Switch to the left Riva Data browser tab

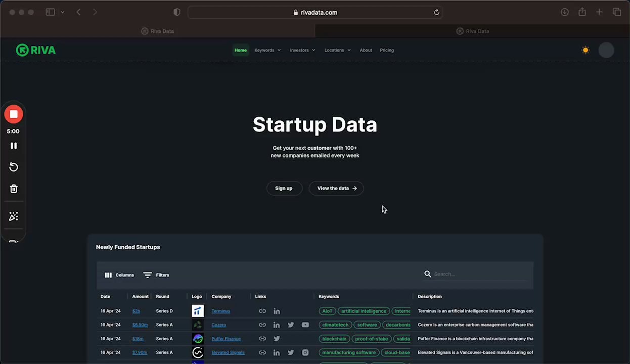pos(157,31)
